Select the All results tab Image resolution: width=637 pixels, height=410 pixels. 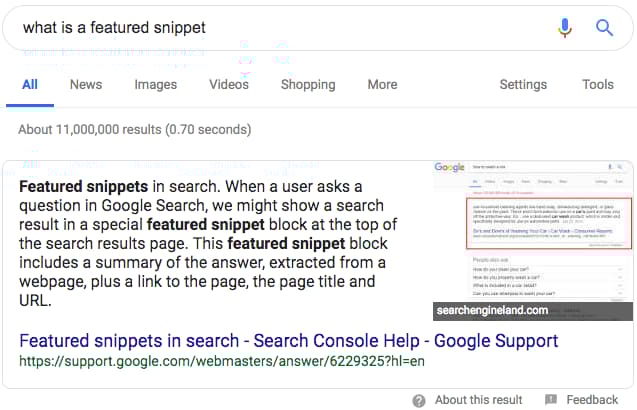30,85
